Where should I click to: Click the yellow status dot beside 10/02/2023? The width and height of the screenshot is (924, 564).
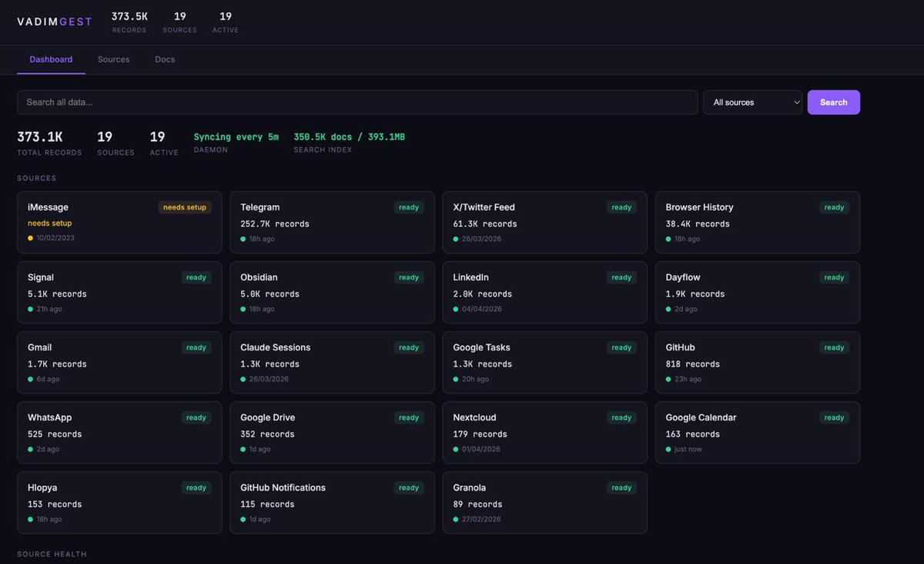pyautogui.click(x=31, y=238)
